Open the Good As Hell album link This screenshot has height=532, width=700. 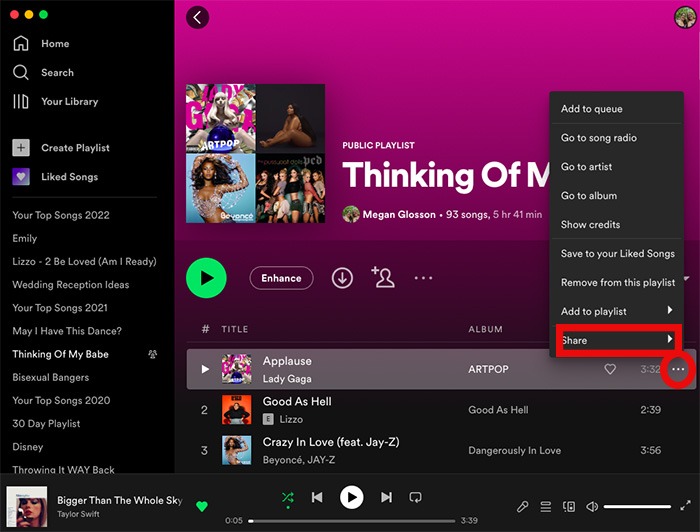point(498,410)
